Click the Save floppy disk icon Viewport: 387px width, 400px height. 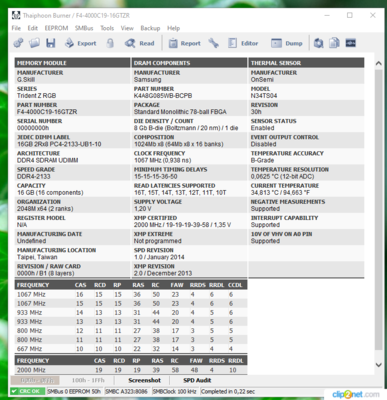coord(51,43)
